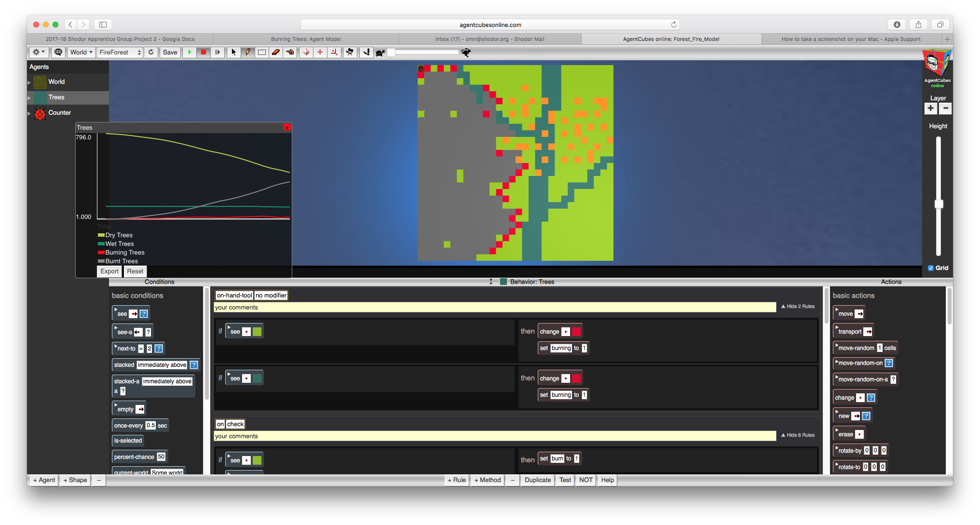Screen dimensions: 980x525
Task: Export the Trees plot data
Action: [109, 271]
